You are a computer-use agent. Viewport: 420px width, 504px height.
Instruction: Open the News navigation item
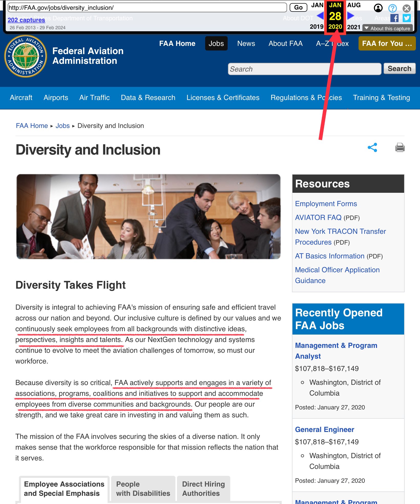click(246, 43)
